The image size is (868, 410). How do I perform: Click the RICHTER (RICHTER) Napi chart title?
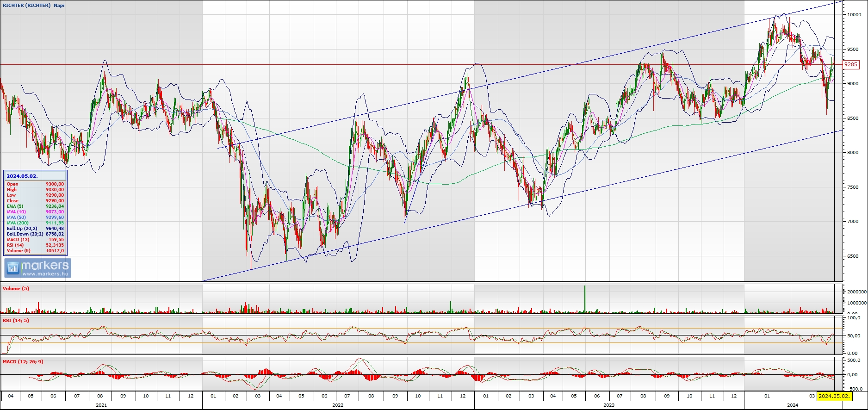pos(33,6)
